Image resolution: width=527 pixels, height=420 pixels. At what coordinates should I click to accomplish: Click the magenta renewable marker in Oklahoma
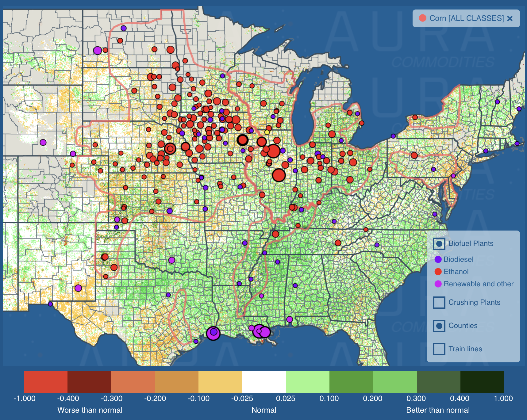coord(171,260)
